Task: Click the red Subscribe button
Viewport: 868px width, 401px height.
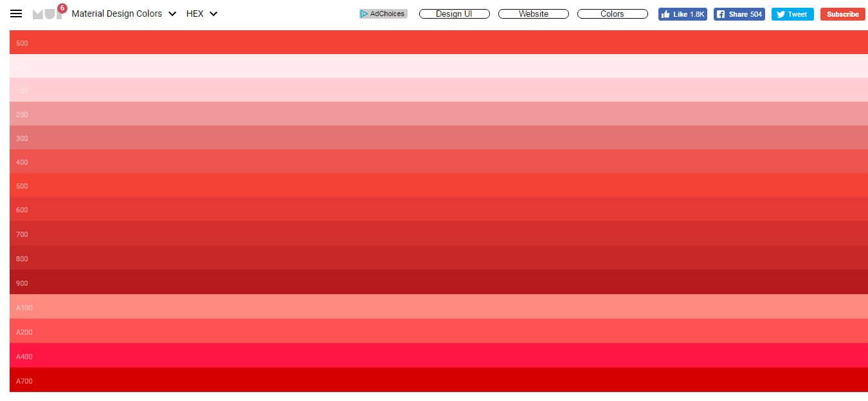Action: (x=842, y=14)
